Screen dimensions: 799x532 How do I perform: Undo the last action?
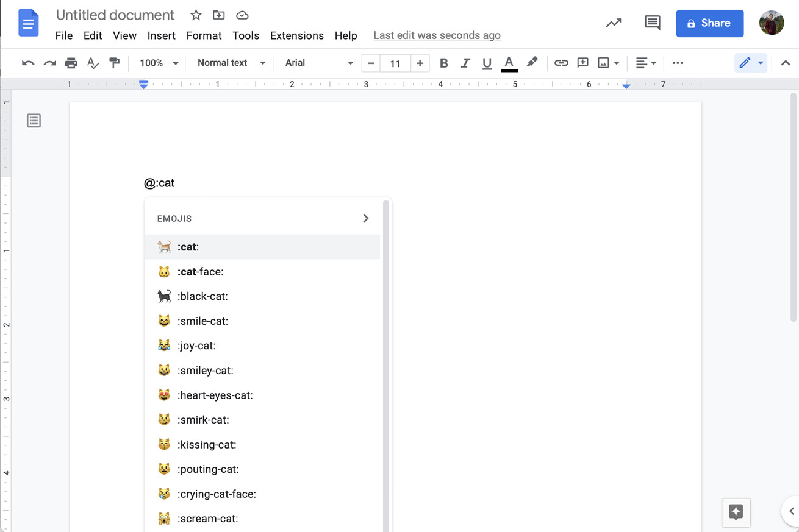point(28,63)
